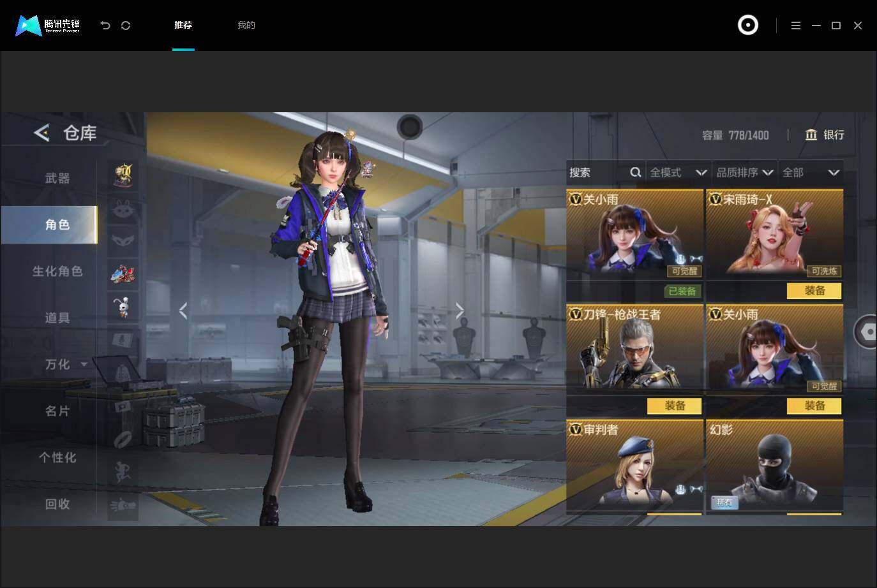The width and height of the screenshot is (877, 588).
Task: Open the 银行 bank
Action: (x=825, y=135)
